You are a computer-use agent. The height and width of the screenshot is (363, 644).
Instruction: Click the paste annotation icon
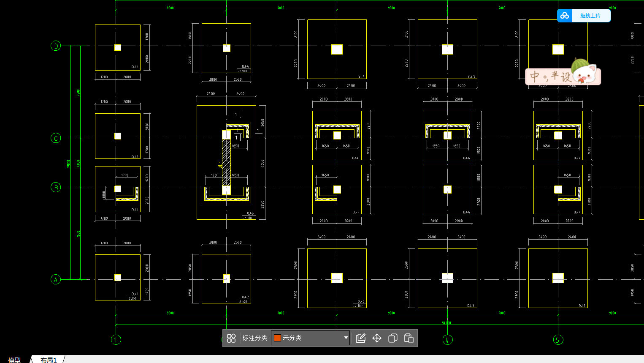pyautogui.click(x=409, y=338)
